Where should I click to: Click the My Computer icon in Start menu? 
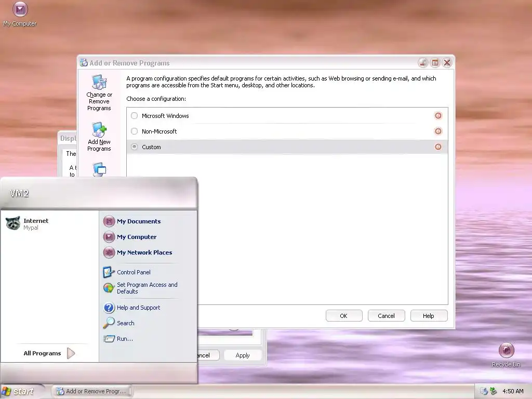109,237
